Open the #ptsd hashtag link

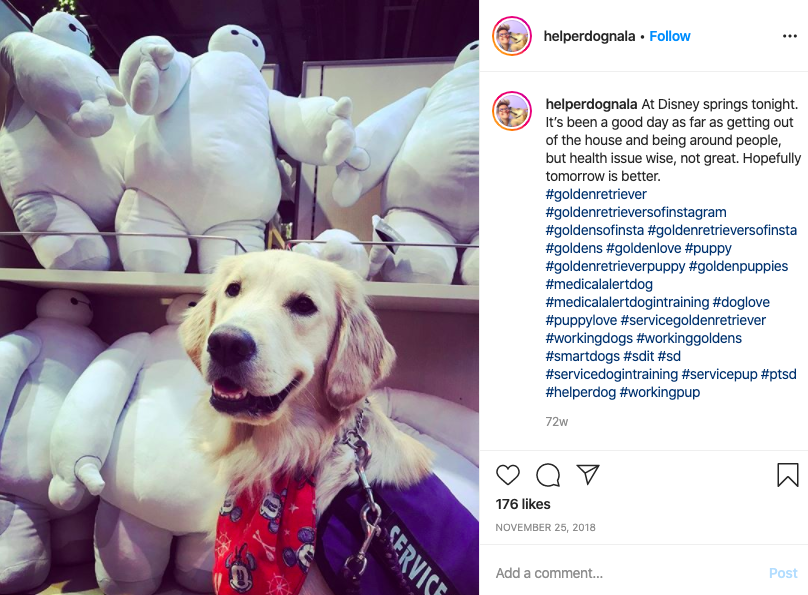[778, 374]
